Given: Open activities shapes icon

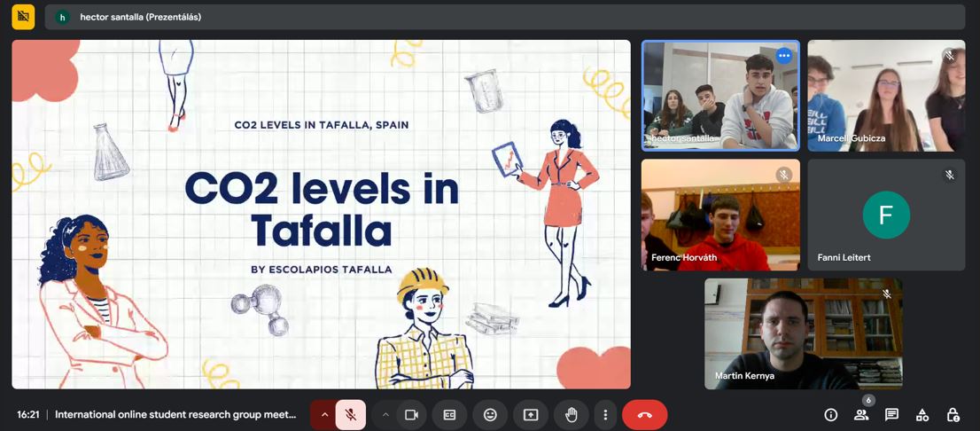Looking at the screenshot, I should point(922,415).
